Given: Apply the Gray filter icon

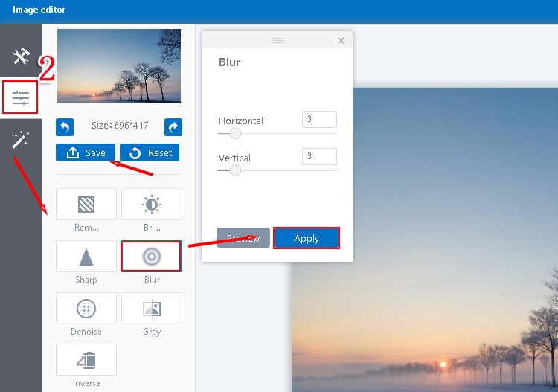Looking at the screenshot, I should pyautogui.click(x=152, y=308).
